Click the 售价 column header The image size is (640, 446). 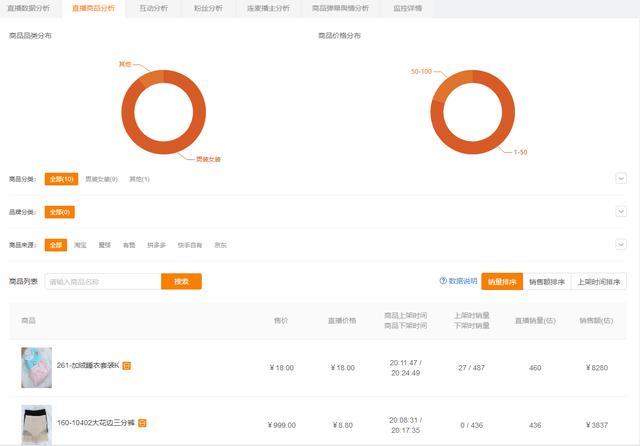(281, 321)
